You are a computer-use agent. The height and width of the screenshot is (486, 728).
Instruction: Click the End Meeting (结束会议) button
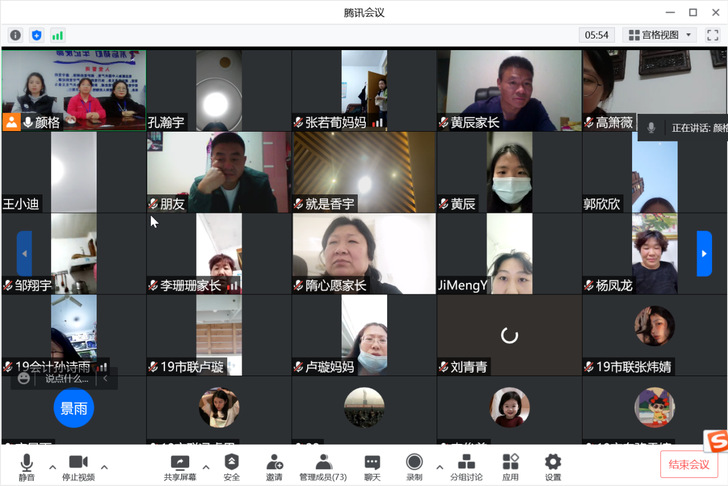pyautogui.click(x=688, y=465)
